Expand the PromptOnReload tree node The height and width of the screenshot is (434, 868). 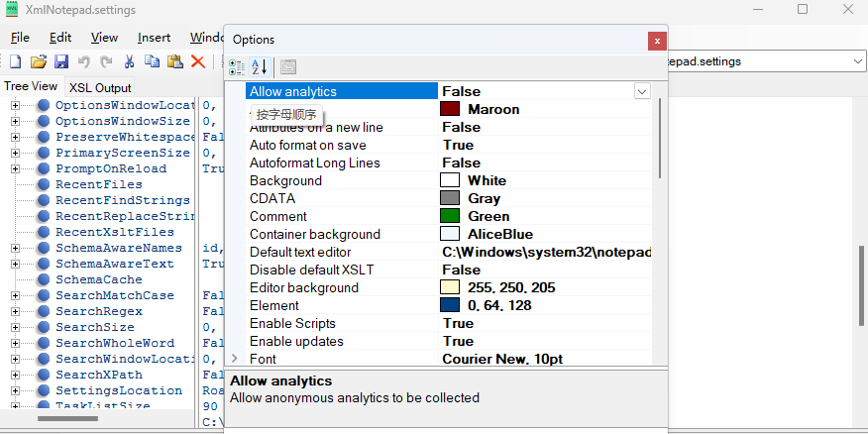point(16,168)
